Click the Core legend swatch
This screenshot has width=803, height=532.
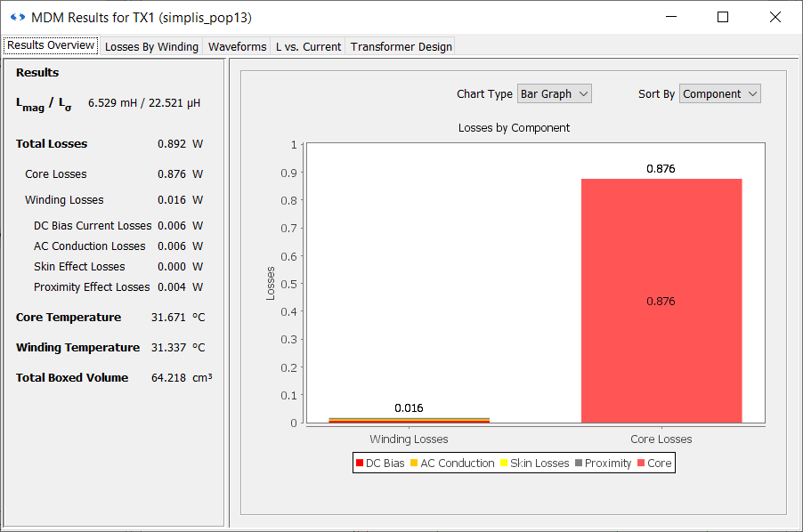[641, 463]
